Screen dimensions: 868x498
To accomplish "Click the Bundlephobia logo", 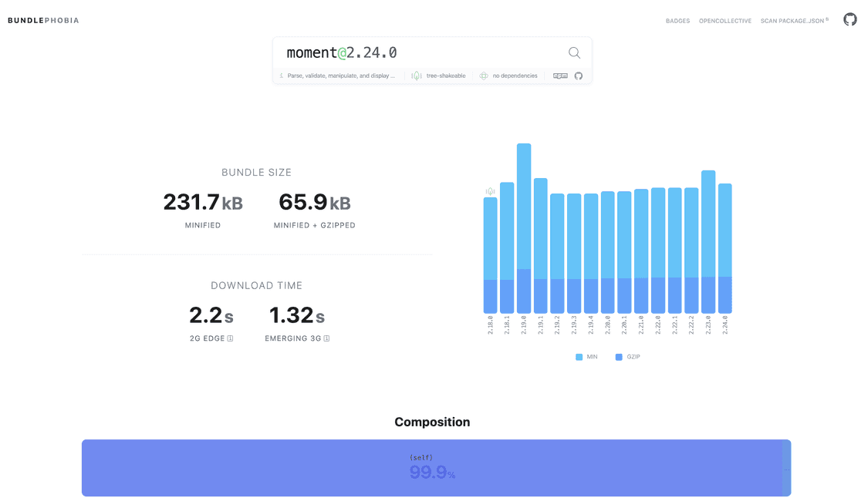I will [x=43, y=21].
